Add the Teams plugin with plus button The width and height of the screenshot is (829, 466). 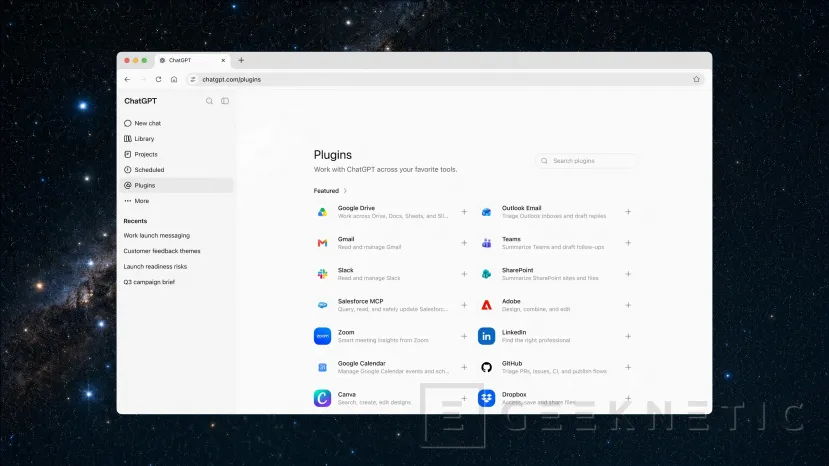(x=628, y=243)
